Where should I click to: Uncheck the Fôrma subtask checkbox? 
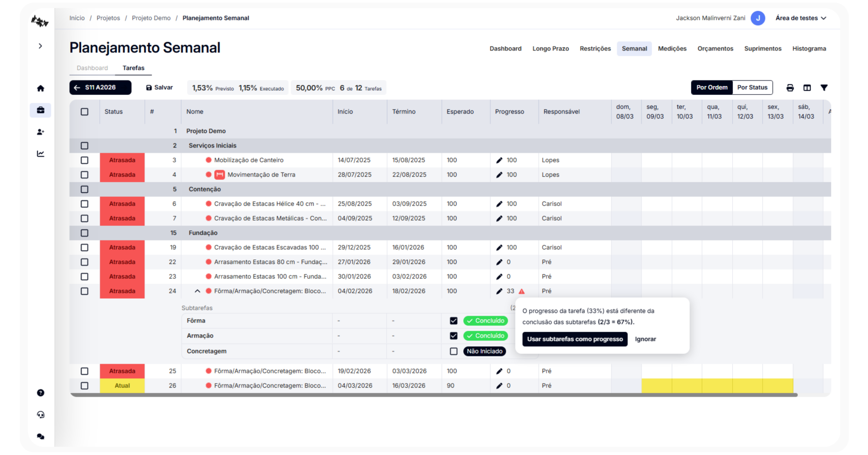click(x=453, y=321)
